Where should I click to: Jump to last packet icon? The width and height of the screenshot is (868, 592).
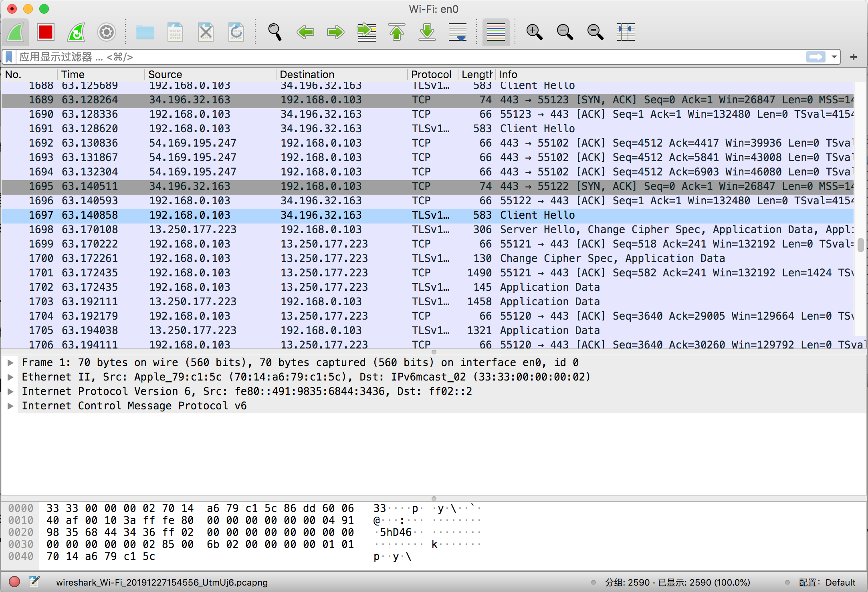click(x=427, y=32)
